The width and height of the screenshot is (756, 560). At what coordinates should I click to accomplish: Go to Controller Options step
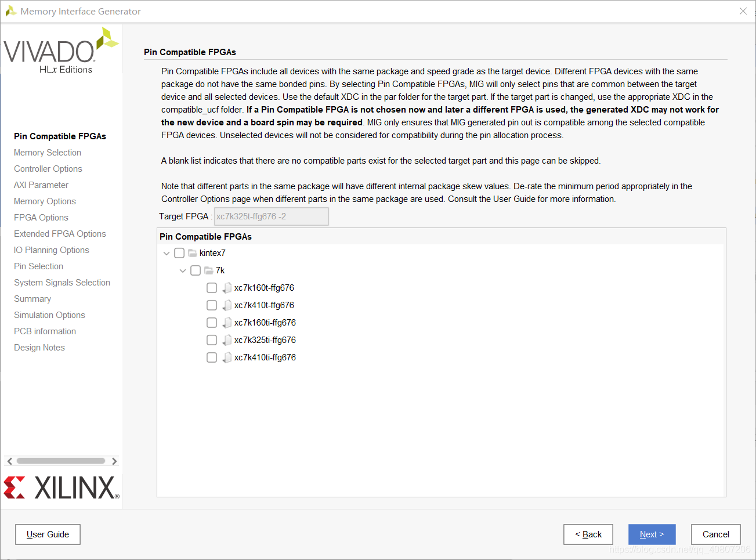[48, 169]
